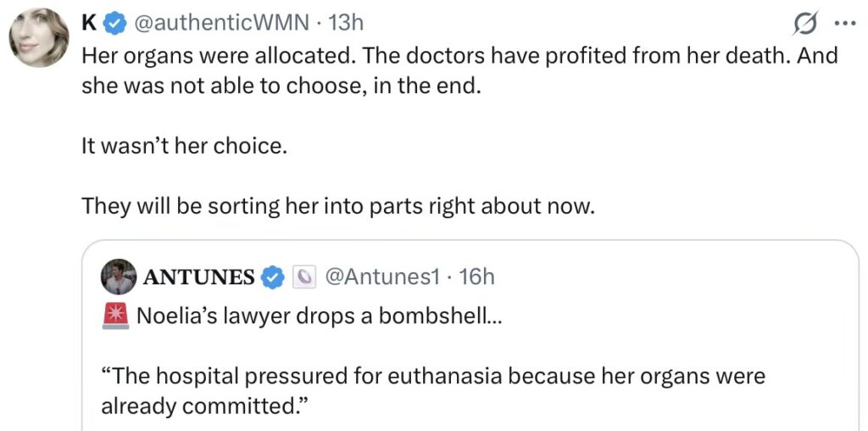Screen dimensions: 868x431
Task: Click the "hospital pressured for euthanasia" quote
Action: 432,376
